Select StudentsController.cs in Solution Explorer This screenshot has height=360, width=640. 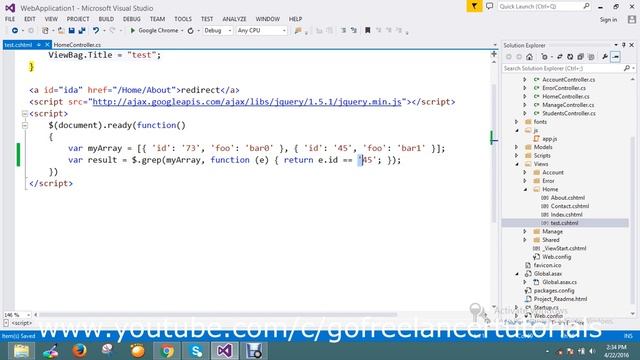pyautogui.click(x=569, y=113)
